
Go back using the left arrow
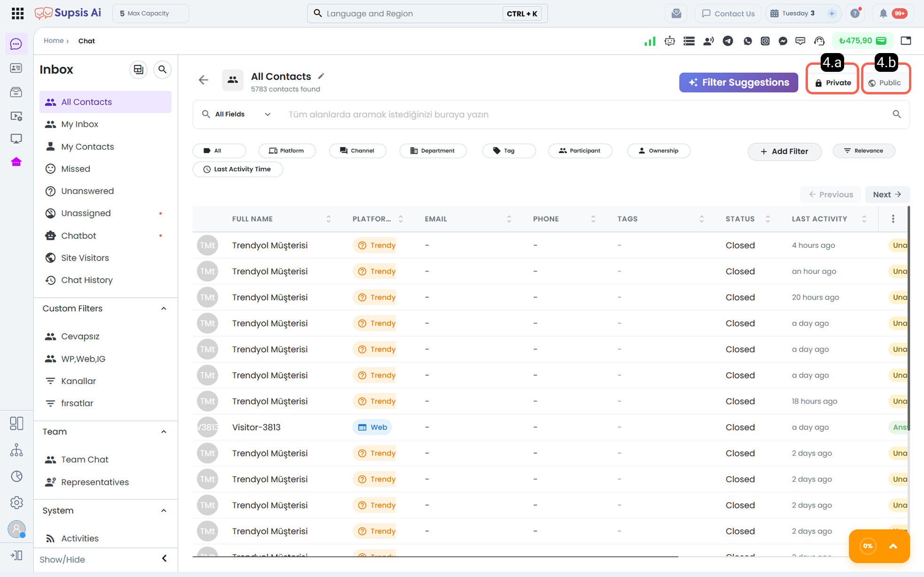point(203,80)
